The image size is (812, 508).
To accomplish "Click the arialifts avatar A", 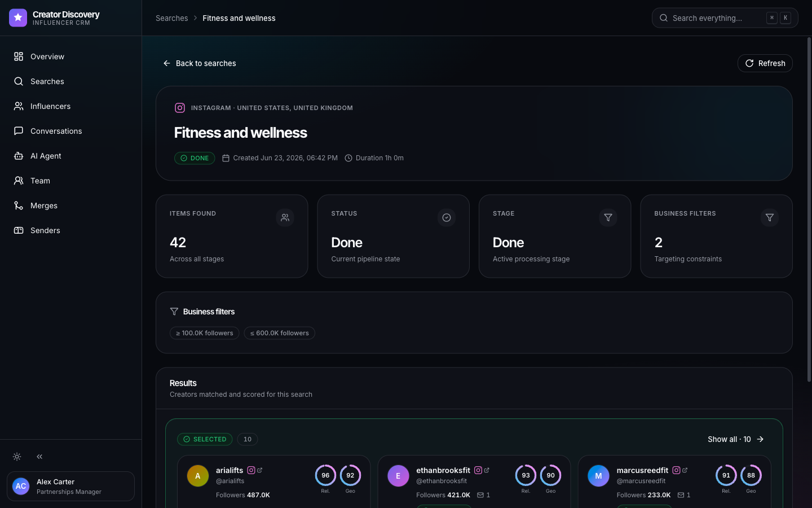I will click(x=198, y=476).
